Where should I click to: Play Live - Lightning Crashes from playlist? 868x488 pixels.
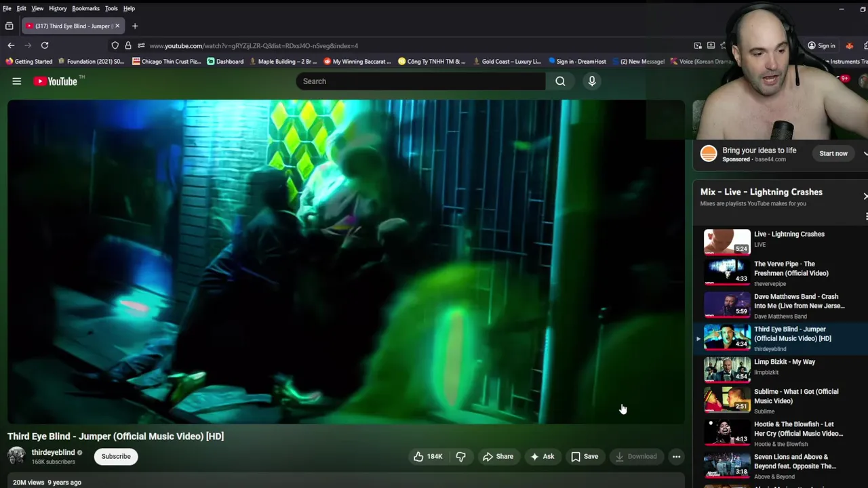pos(780,241)
